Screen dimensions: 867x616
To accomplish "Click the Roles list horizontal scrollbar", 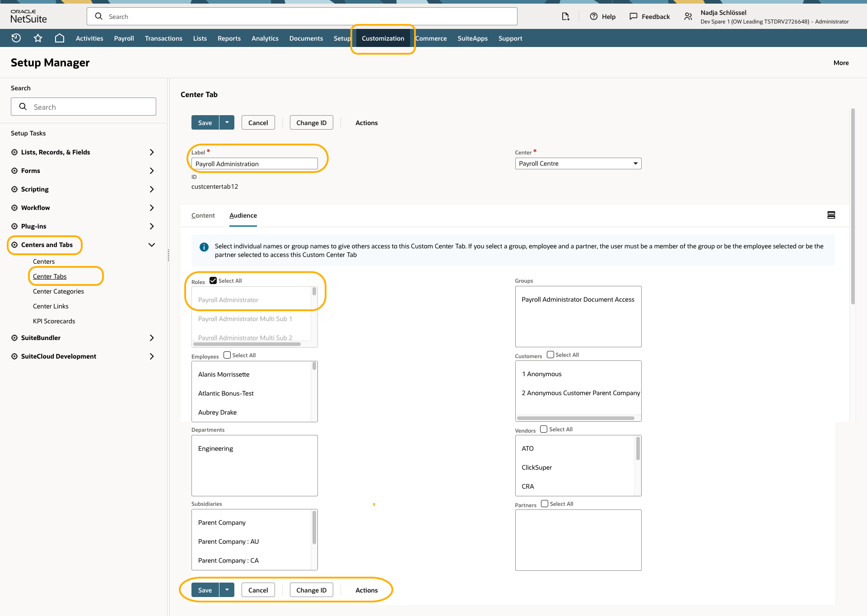I will 247,344.
